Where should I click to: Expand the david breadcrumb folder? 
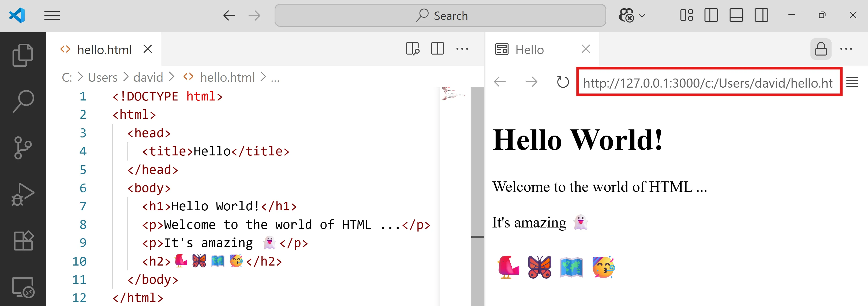pyautogui.click(x=148, y=77)
